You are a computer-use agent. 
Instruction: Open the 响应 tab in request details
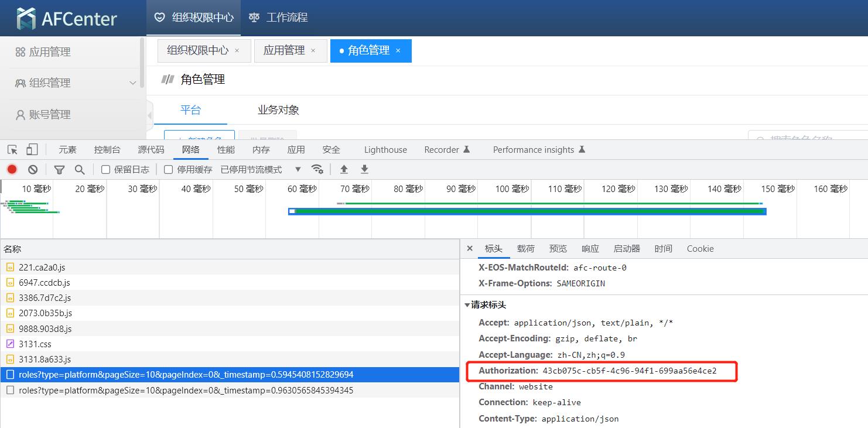click(x=590, y=249)
